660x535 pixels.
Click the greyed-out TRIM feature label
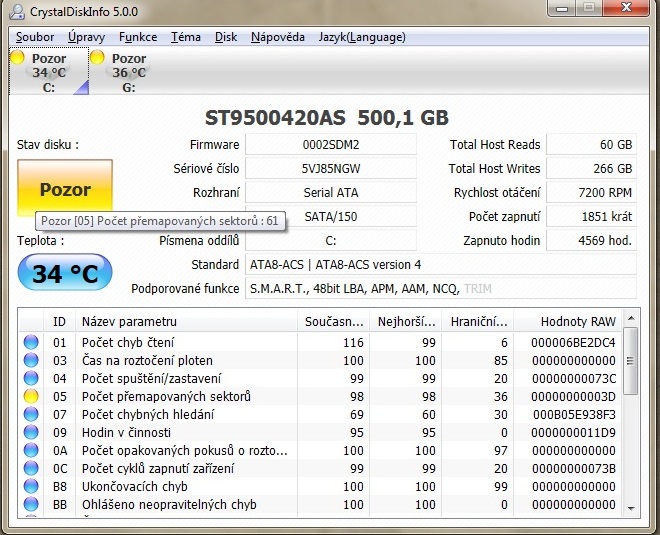tap(478, 289)
